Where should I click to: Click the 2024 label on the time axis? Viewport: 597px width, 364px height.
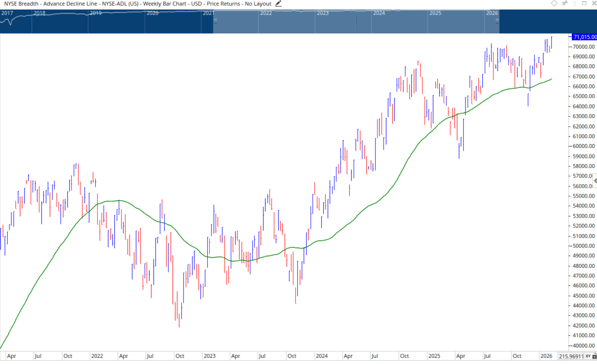[321, 356]
